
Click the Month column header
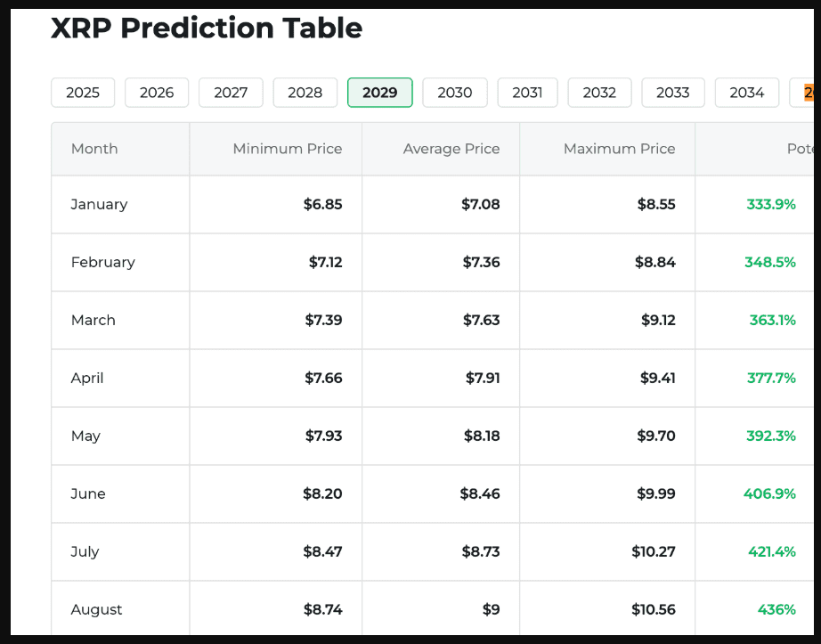coord(94,149)
